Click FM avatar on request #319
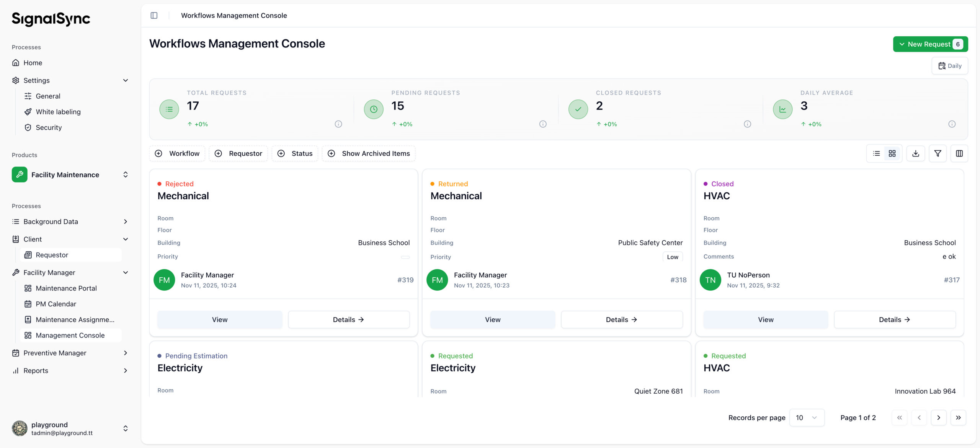980x448 pixels. (164, 280)
